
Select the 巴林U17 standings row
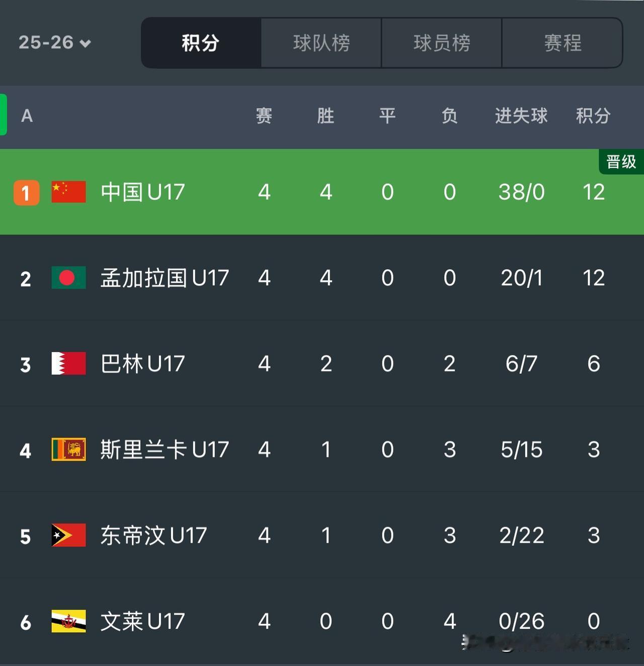(322, 363)
